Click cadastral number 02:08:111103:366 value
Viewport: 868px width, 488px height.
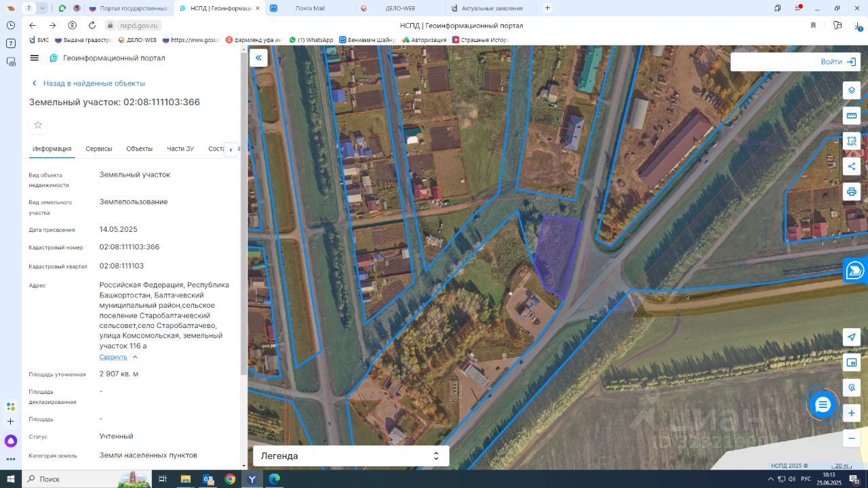pos(130,247)
